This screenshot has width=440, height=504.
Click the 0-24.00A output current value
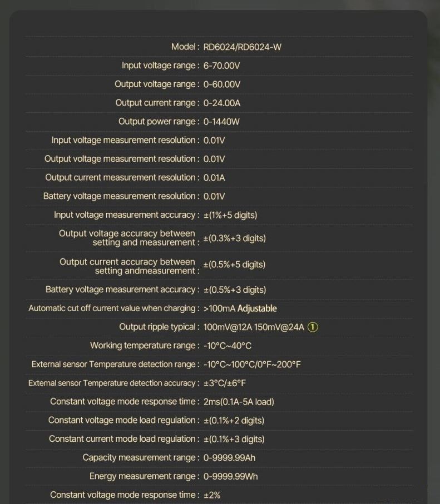[x=222, y=103]
